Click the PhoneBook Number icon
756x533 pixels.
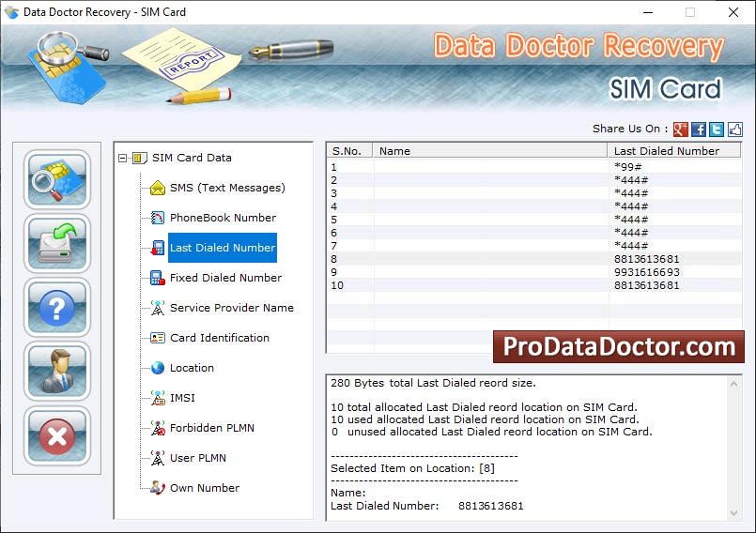[158, 218]
